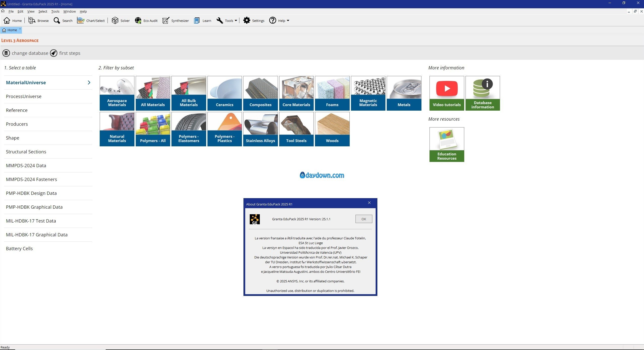Select the MMPDS-2024 Data table
Image resolution: width=644 pixels, height=350 pixels.
[48, 165]
